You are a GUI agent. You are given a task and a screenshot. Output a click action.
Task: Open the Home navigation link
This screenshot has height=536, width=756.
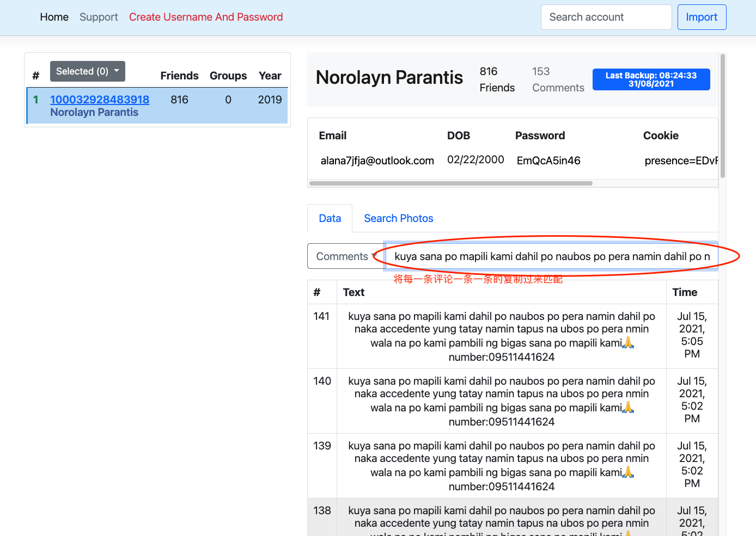[x=54, y=17]
